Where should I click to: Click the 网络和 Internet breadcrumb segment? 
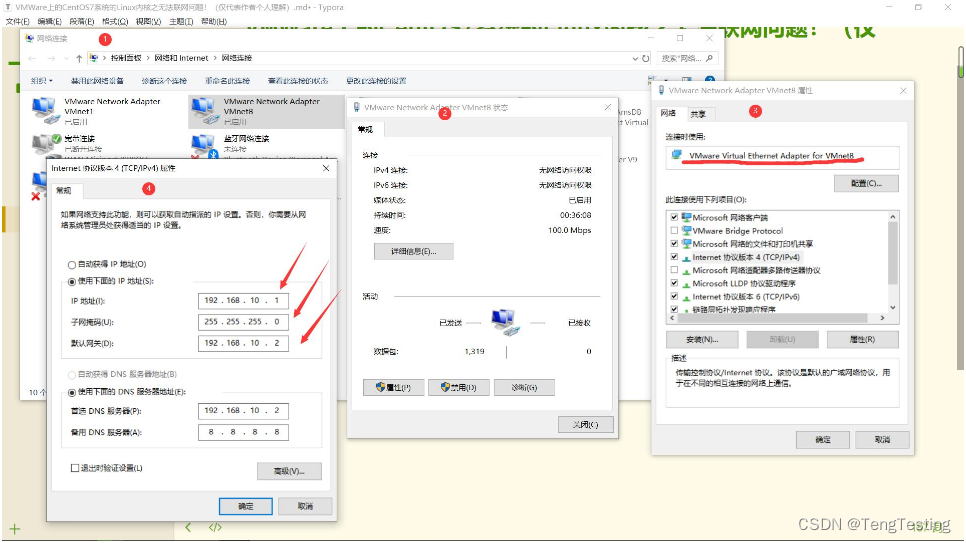(181, 58)
